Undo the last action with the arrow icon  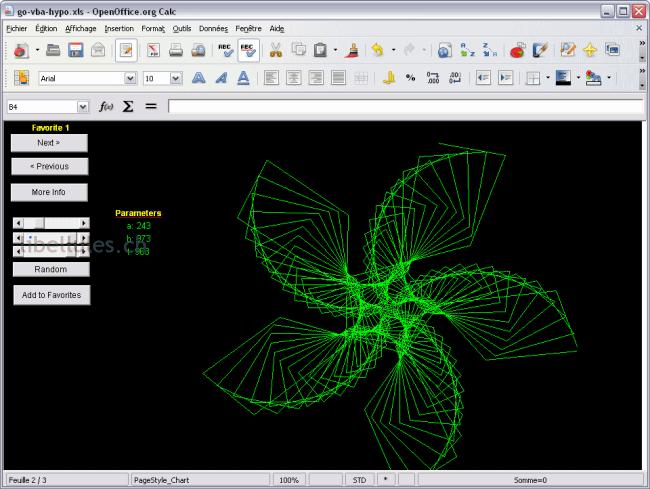click(x=378, y=50)
